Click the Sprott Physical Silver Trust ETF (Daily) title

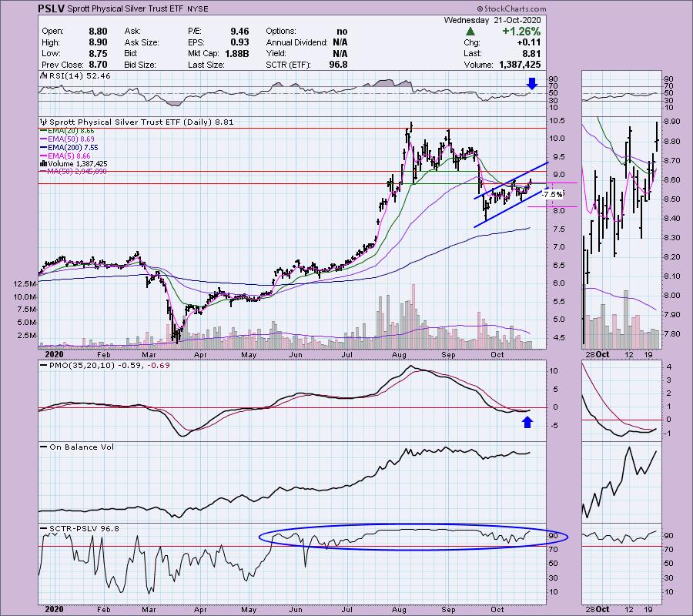pyautogui.click(x=142, y=122)
